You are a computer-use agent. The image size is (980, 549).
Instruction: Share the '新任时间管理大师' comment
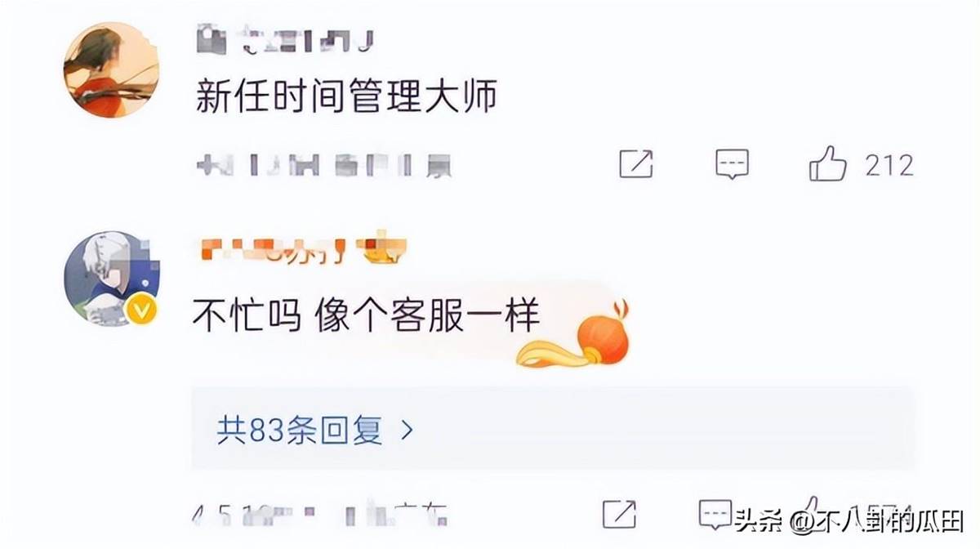coord(636,165)
